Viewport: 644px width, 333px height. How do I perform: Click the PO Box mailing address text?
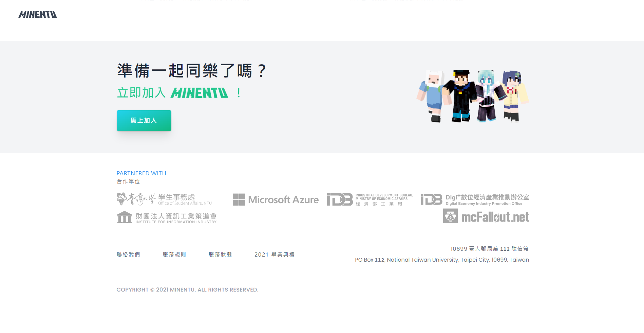(442, 260)
